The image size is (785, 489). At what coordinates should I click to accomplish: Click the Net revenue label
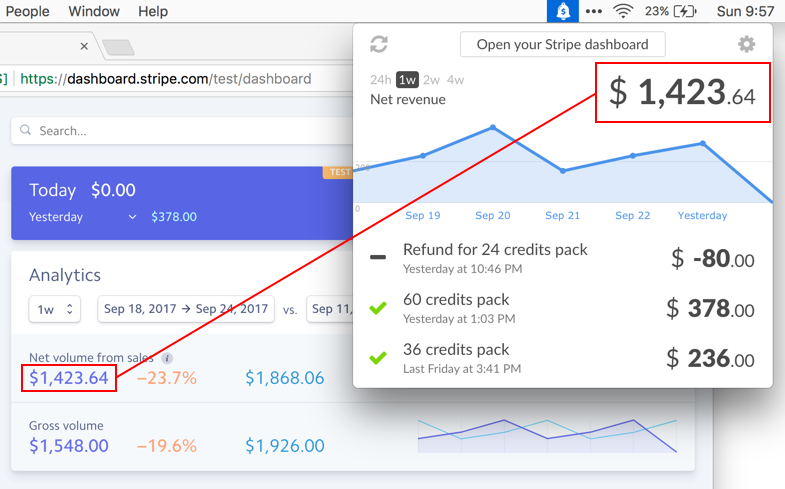pos(408,100)
